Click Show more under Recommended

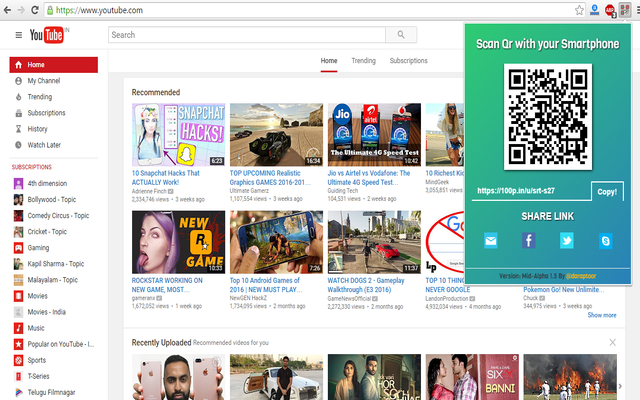coord(602,315)
